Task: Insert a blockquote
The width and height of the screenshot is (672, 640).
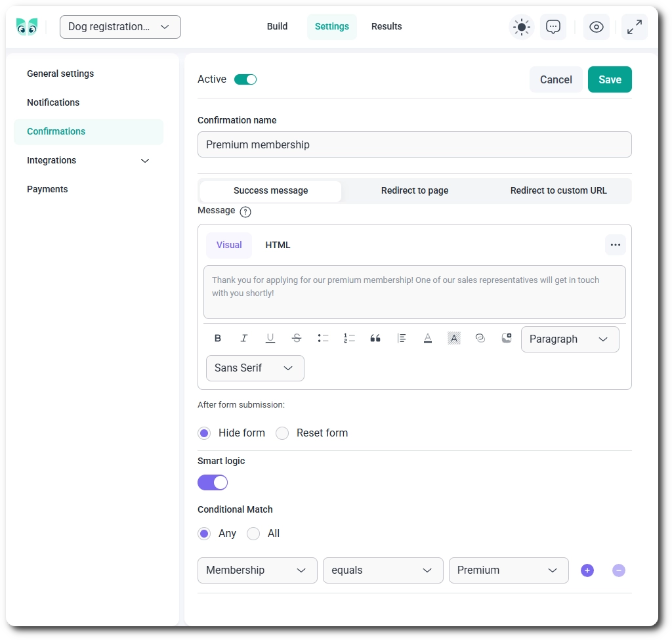Action: click(x=375, y=338)
